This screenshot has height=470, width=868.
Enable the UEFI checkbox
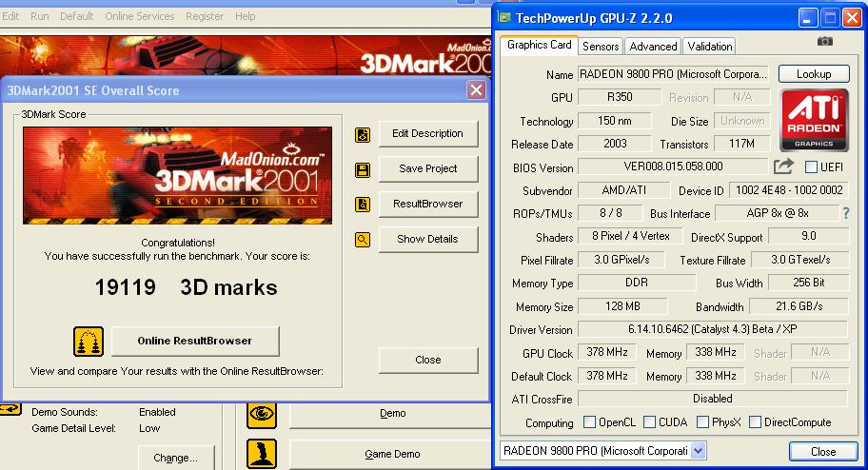pos(811,166)
